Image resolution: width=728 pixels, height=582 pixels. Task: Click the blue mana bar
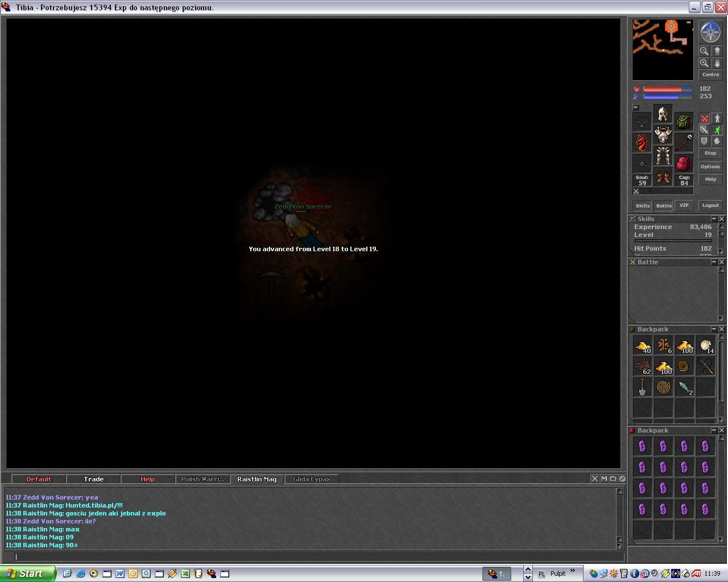(668, 97)
